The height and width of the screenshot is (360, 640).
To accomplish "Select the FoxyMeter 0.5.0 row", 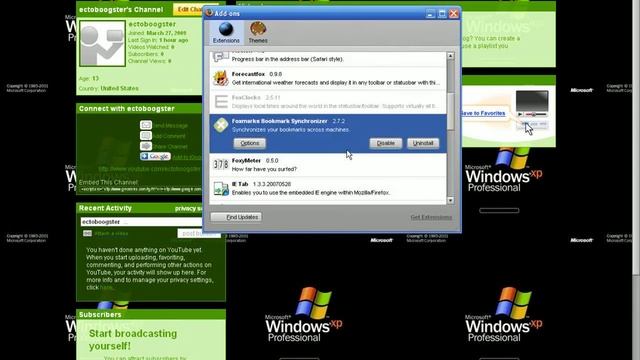I will (328, 165).
